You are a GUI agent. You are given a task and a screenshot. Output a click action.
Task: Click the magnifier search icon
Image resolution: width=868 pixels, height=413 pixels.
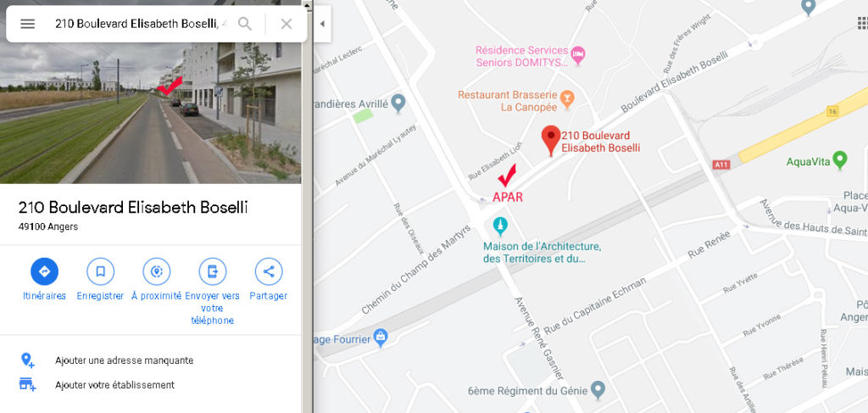[245, 24]
